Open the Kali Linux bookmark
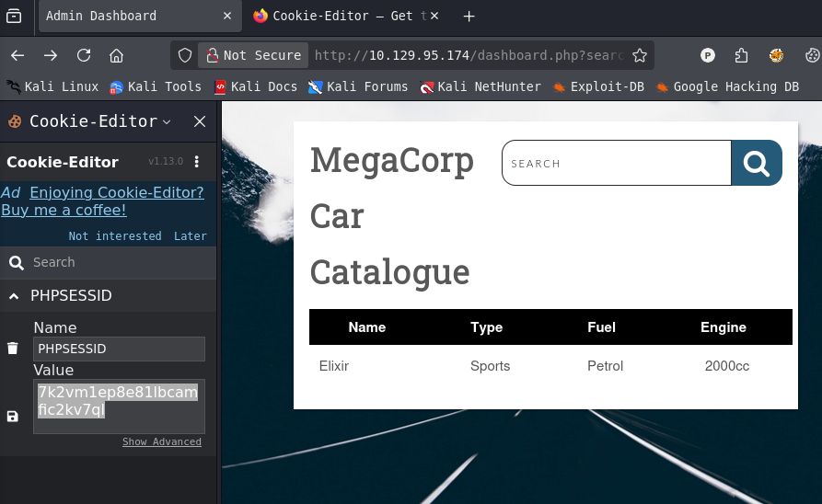The image size is (822, 504). [x=52, y=87]
